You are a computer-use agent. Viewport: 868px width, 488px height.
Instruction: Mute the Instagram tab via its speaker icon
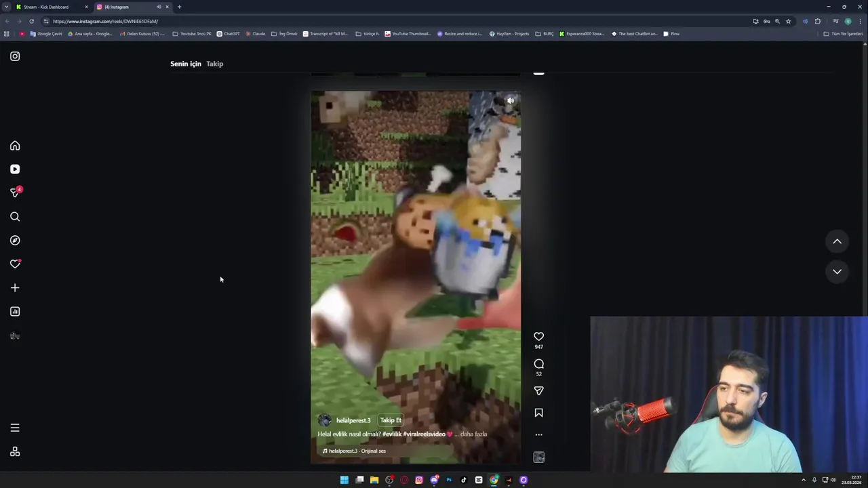point(159,7)
